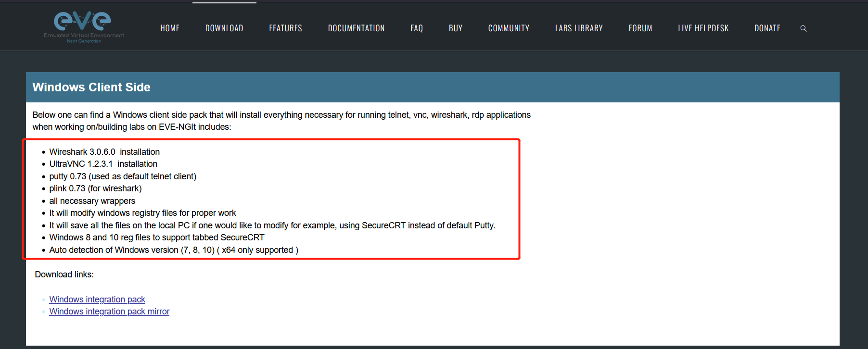The height and width of the screenshot is (349, 868).
Task: Download the Windows integration pack
Action: 97,299
